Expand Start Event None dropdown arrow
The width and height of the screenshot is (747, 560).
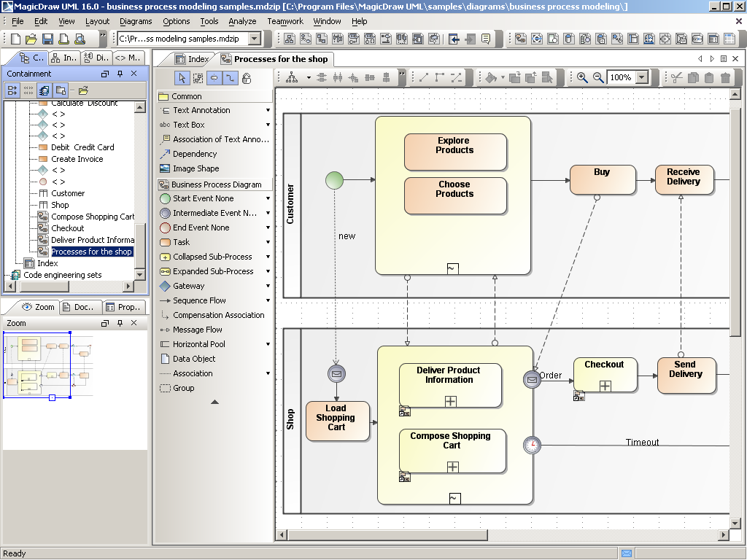coord(268,198)
